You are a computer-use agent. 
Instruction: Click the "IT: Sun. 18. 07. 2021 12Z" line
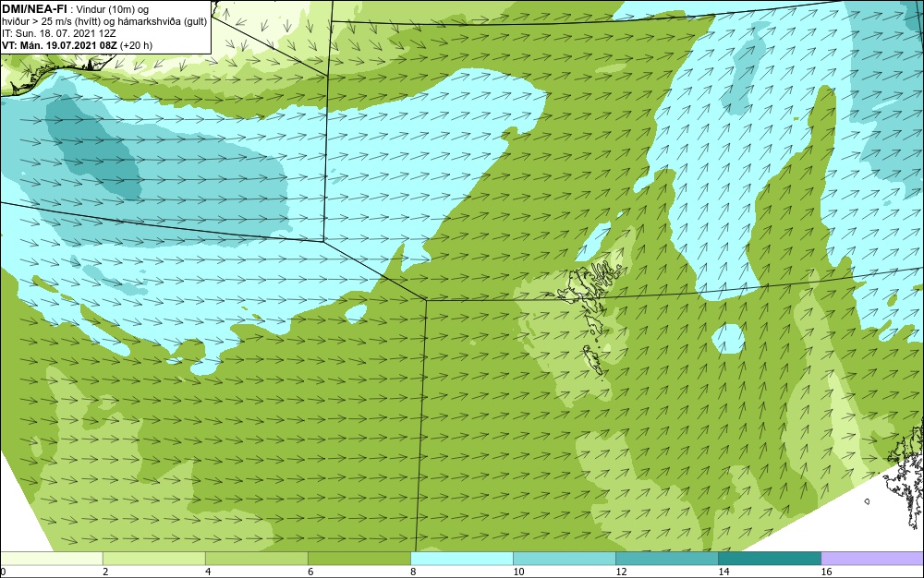point(59,33)
